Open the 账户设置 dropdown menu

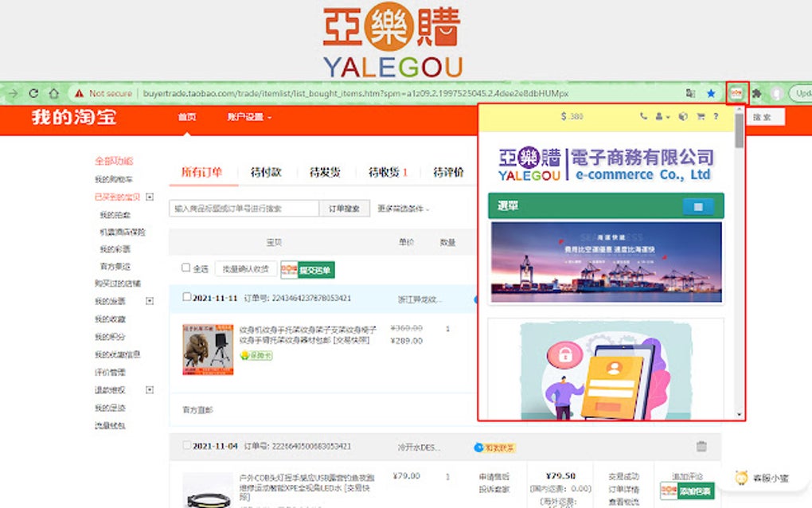(249, 117)
